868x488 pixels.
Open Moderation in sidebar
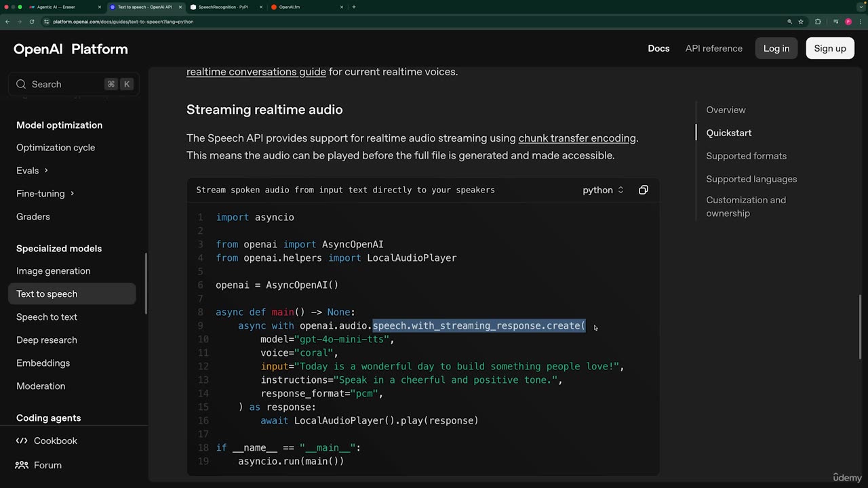point(41,386)
